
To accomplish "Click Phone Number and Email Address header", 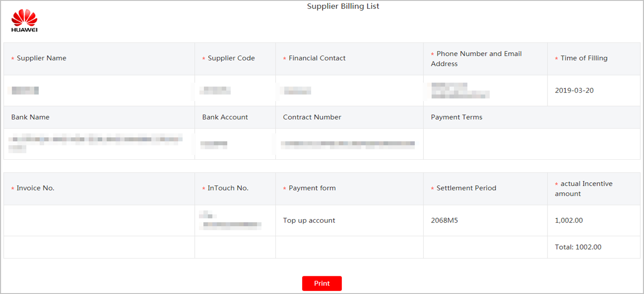I will (x=485, y=59).
